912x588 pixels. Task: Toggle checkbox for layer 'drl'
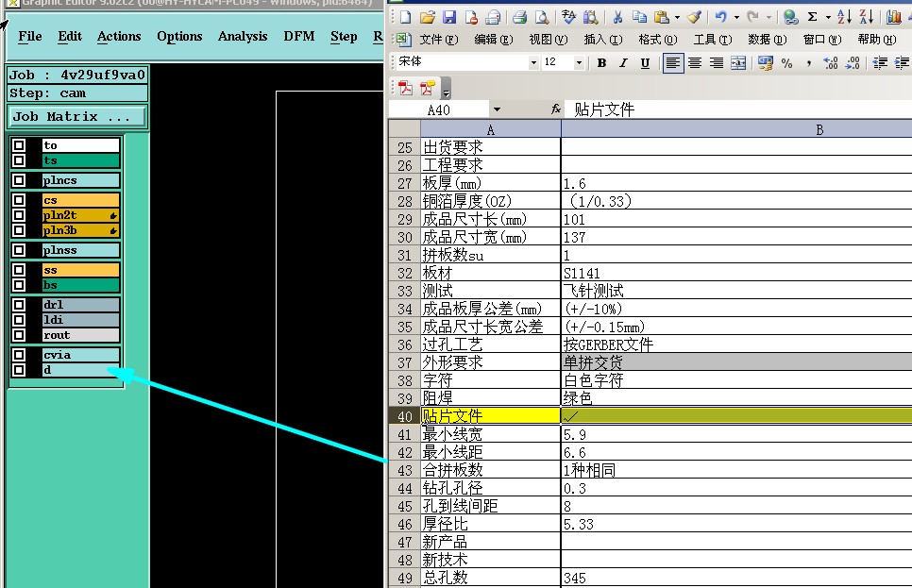[x=19, y=304]
